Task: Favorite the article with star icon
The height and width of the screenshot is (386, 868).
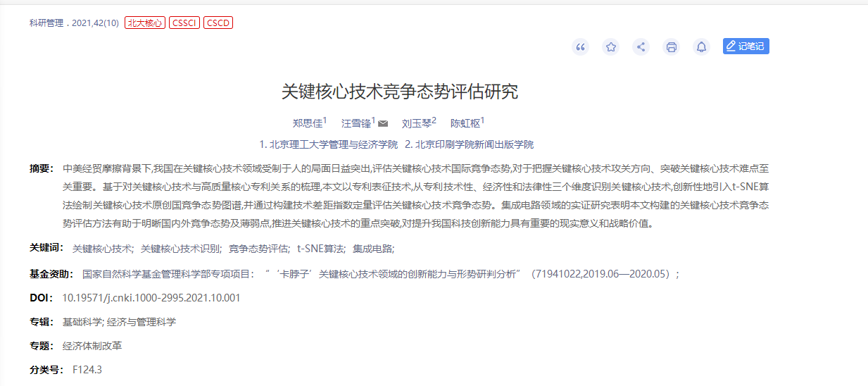Action: coord(610,47)
